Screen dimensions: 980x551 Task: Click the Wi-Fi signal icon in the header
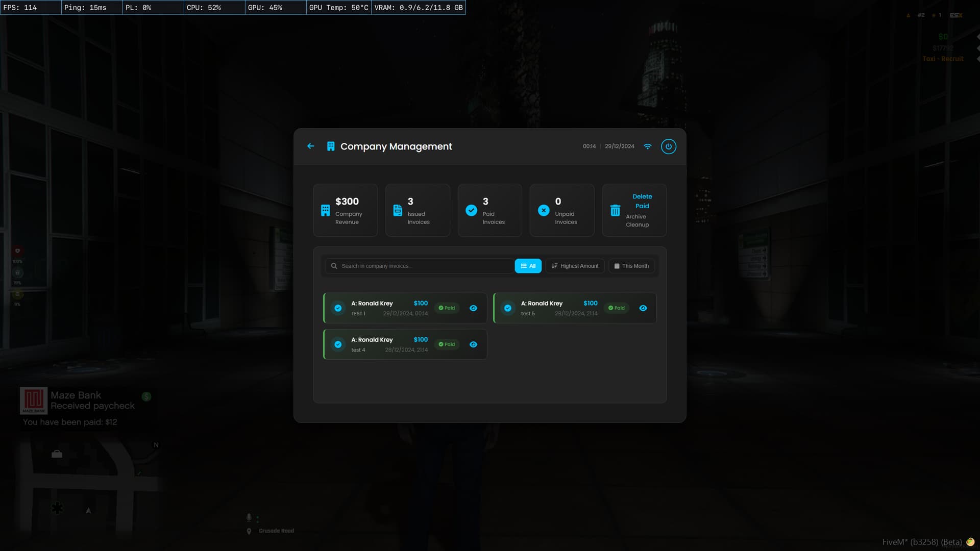click(648, 146)
